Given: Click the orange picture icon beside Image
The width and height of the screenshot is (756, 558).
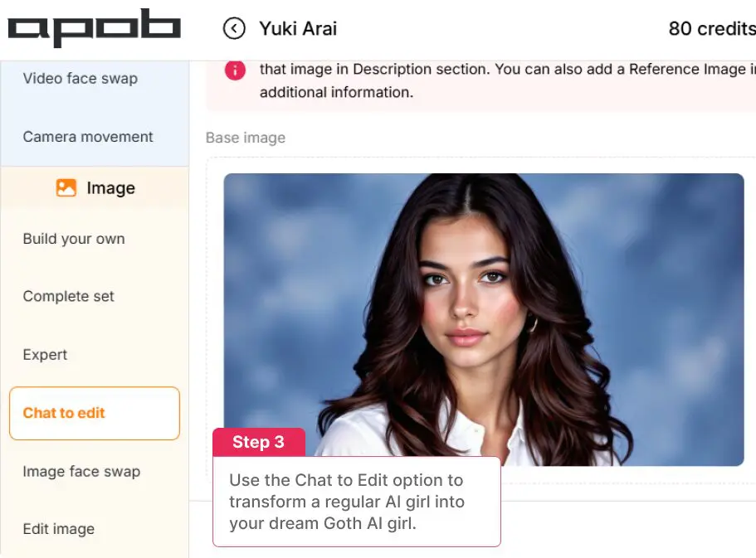Looking at the screenshot, I should pos(66,188).
